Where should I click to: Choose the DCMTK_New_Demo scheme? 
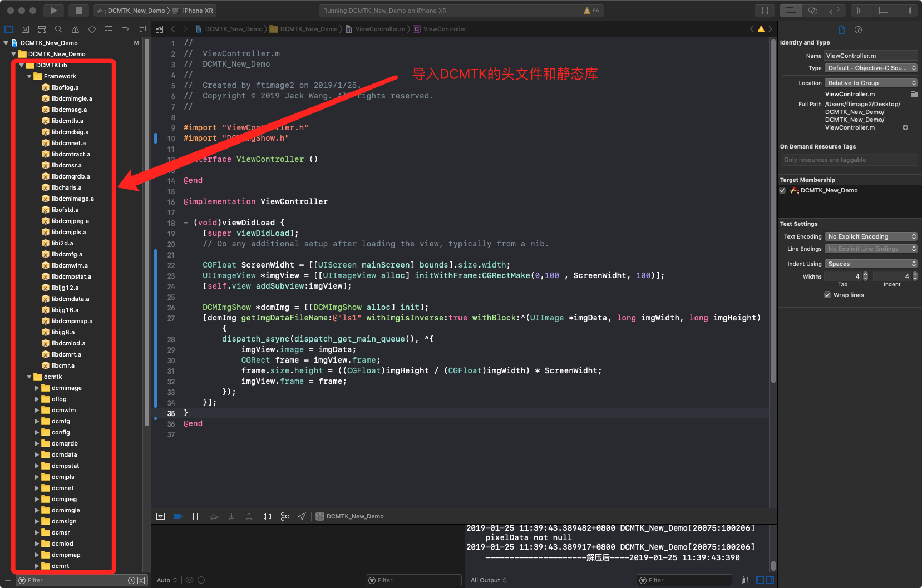coord(131,11)
